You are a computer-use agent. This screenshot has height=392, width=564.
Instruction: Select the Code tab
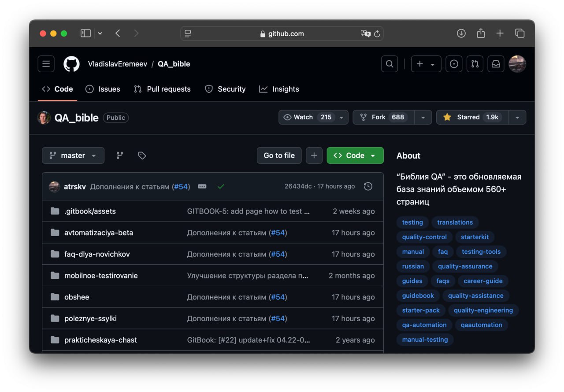[x=57, y=89]
